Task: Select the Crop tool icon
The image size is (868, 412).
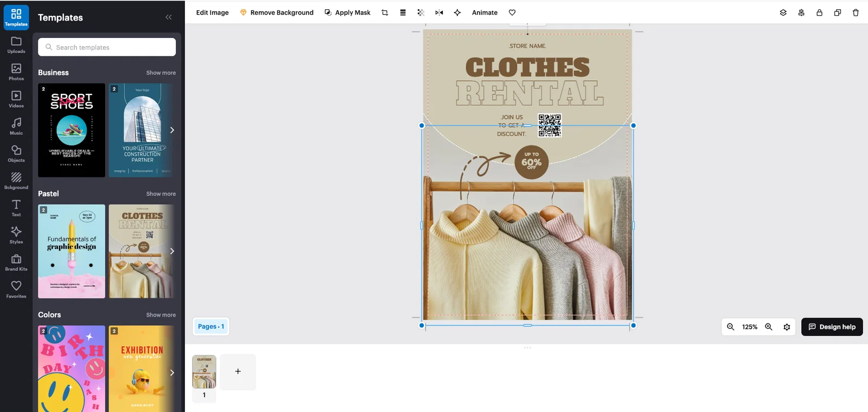Action: tap(385, 12)
